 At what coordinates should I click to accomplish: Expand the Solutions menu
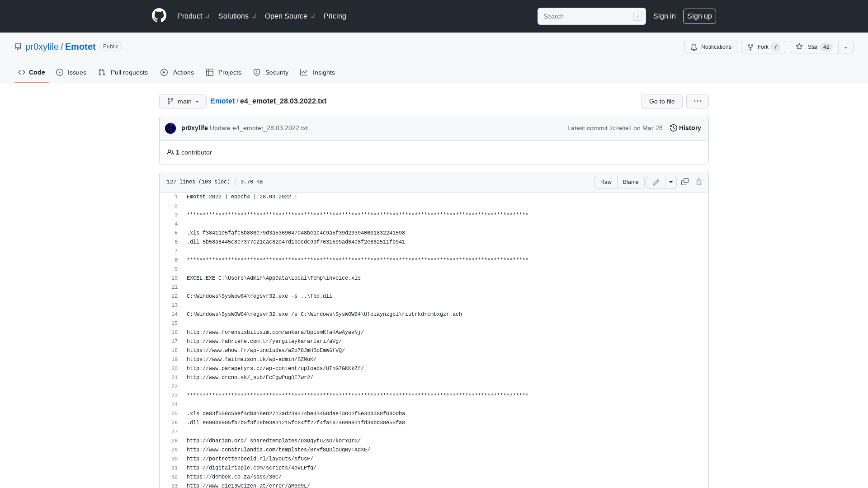pos(237,16)
